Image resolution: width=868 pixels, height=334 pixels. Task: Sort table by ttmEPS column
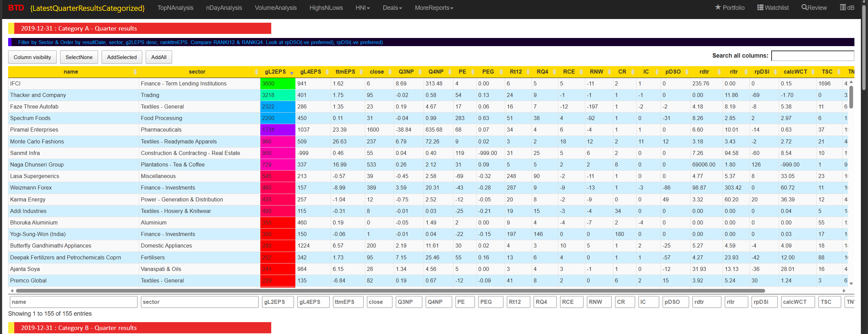pos(348,72)
